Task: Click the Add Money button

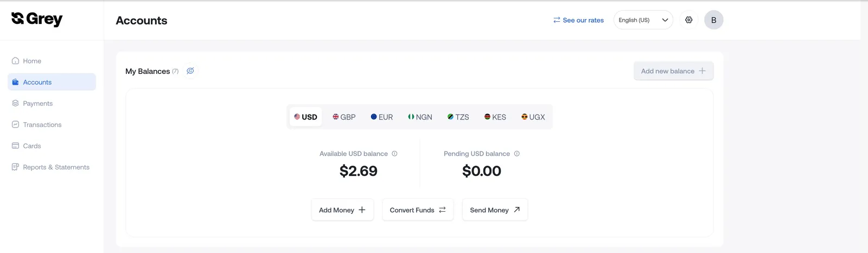Action: 342,210
